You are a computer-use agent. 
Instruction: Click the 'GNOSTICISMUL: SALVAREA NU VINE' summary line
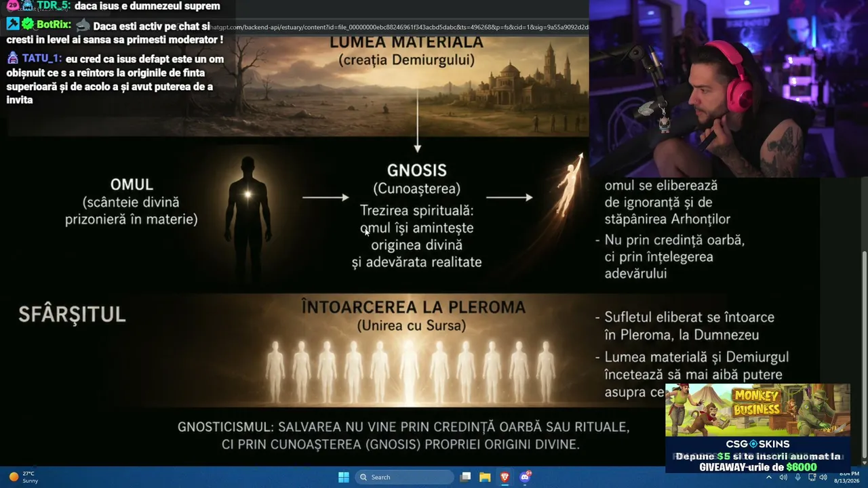(404, 428)
